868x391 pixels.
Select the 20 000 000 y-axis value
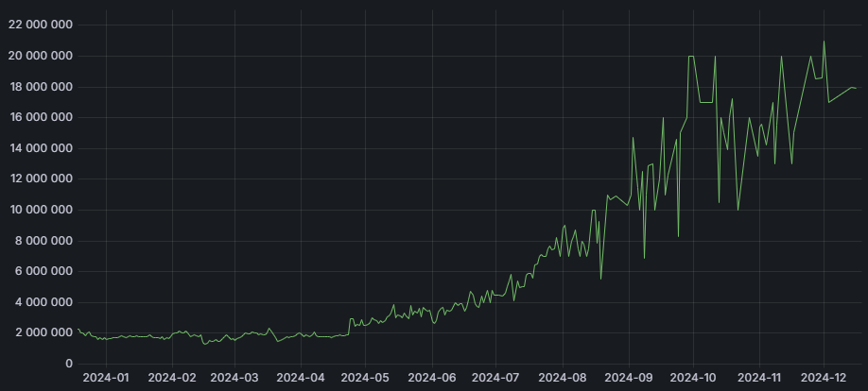click(x=40, y=57)
